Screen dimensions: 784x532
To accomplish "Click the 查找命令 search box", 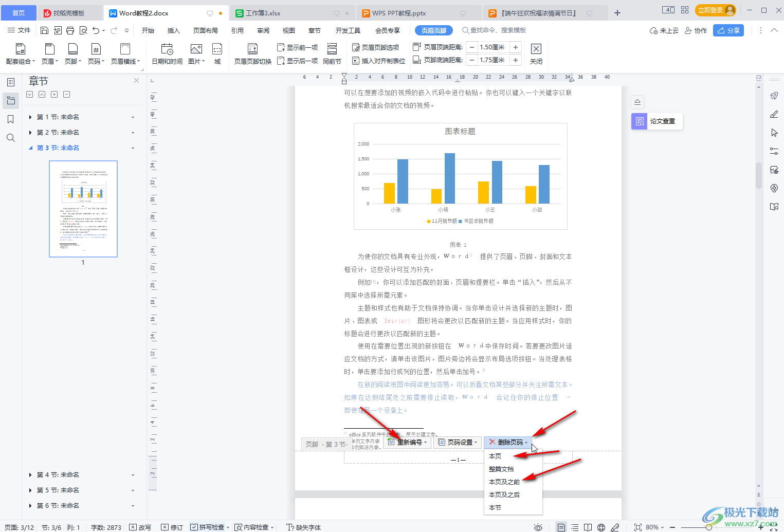I will pyautogui.click(x=494, y=30).
